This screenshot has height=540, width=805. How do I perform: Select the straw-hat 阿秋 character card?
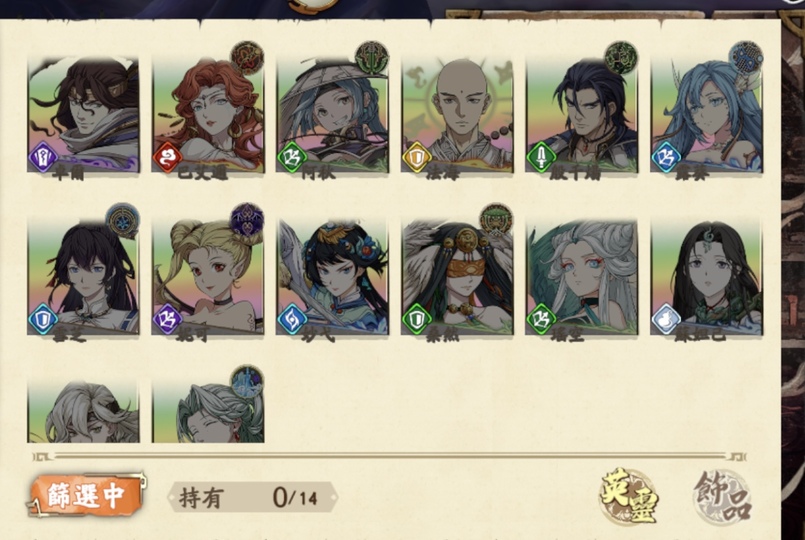click(x=332, y=115)
